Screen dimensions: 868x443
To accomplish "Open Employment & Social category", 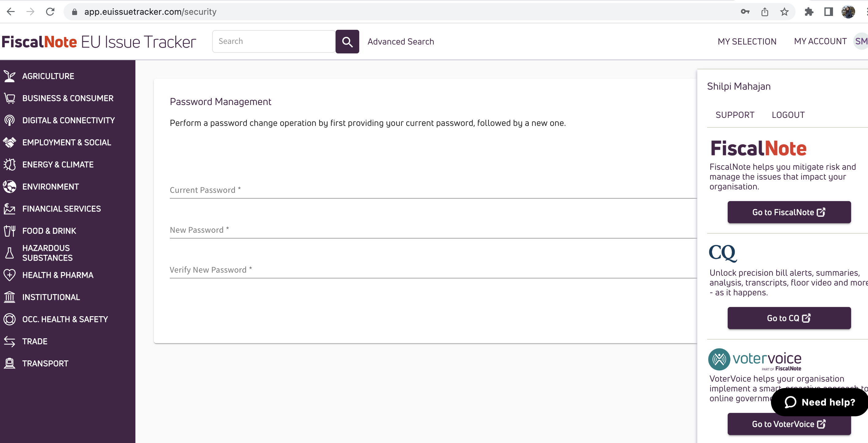I will [x=67, y=142].
